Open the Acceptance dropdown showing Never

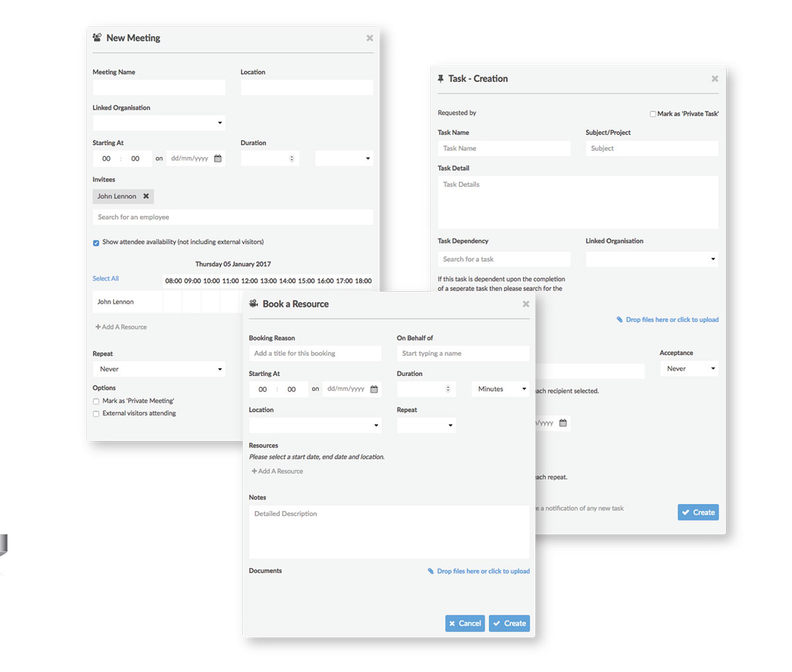(689, 369)
